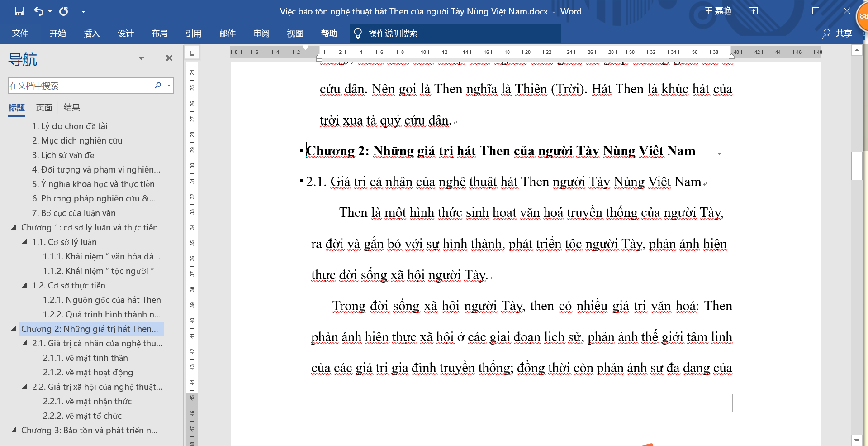Viewport: 868px width, 446px height.
Task: Collapse the 1.1. Cơ sở lý luận triangle
Action: pos(24,242)
